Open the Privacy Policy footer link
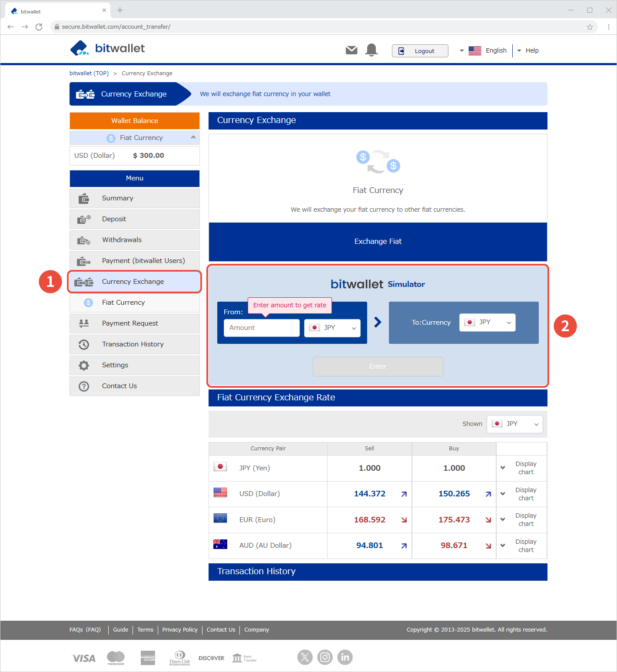Screen dimensions: 617x672 click(180, 629)
